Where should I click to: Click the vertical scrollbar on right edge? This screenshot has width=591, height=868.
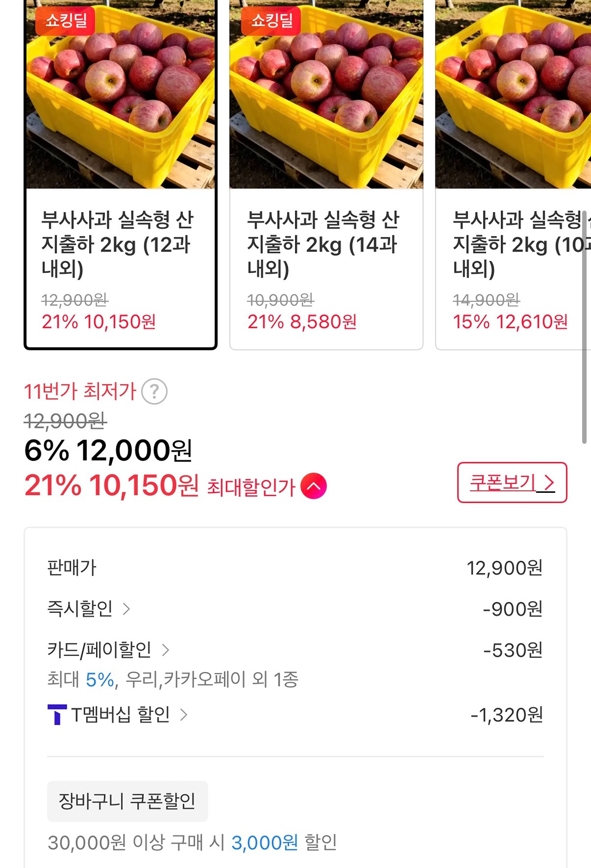click(585, 327)
